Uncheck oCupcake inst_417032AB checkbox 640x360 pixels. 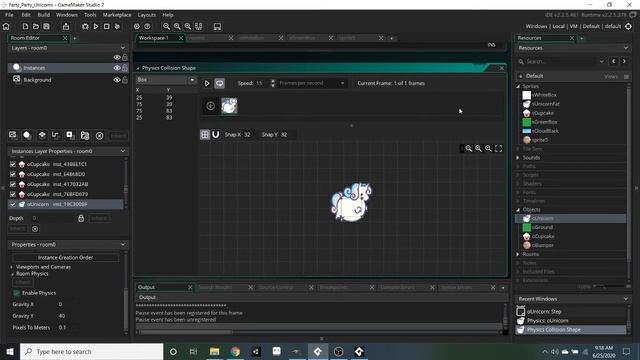(13, 184)
